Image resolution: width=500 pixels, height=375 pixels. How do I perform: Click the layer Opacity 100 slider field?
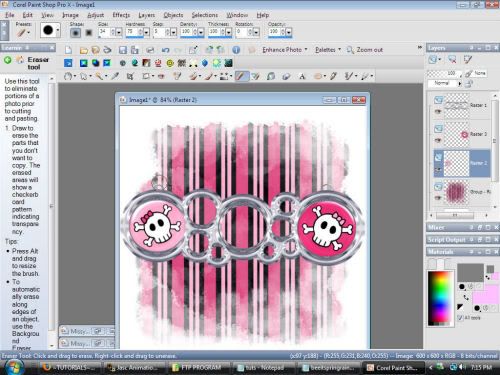(x=445, y=73)
